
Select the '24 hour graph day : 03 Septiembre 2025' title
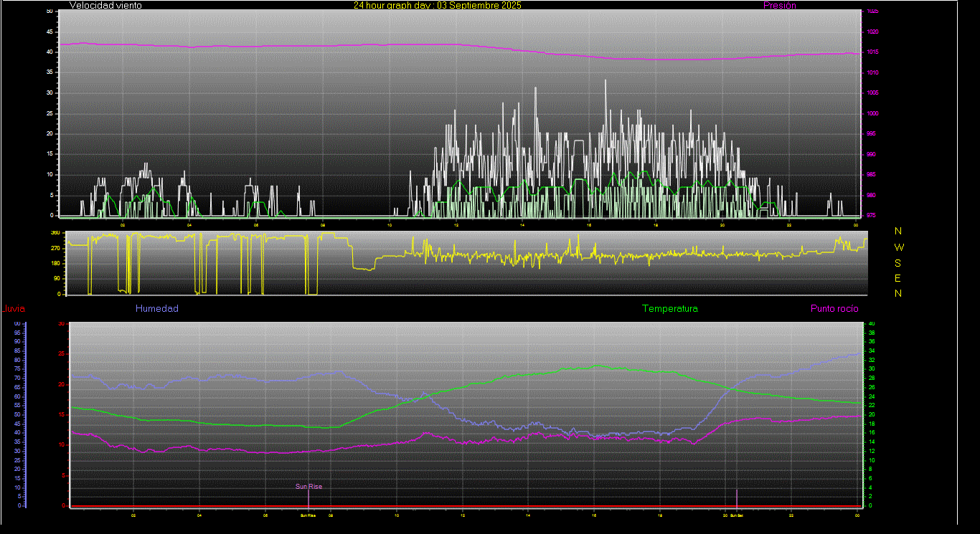[437, 5]
